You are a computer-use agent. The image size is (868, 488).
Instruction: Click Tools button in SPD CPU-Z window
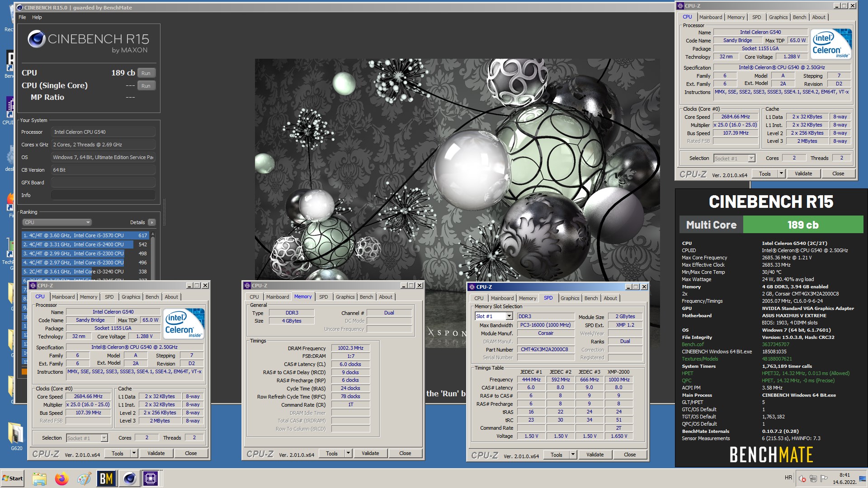[x=557, y=455]
